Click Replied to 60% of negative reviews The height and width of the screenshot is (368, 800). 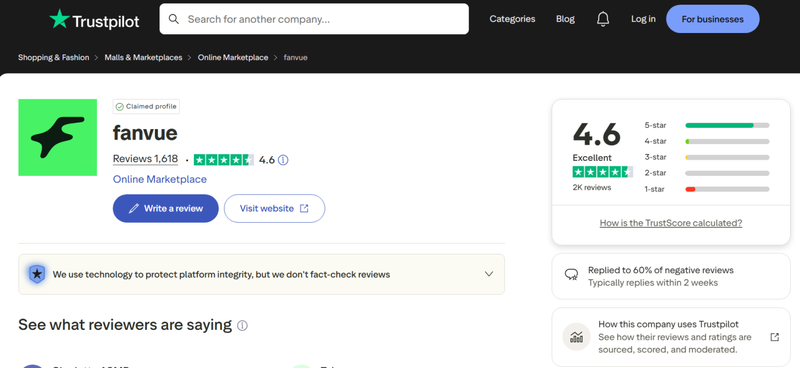pyautogui.click(x=661, y=270)
